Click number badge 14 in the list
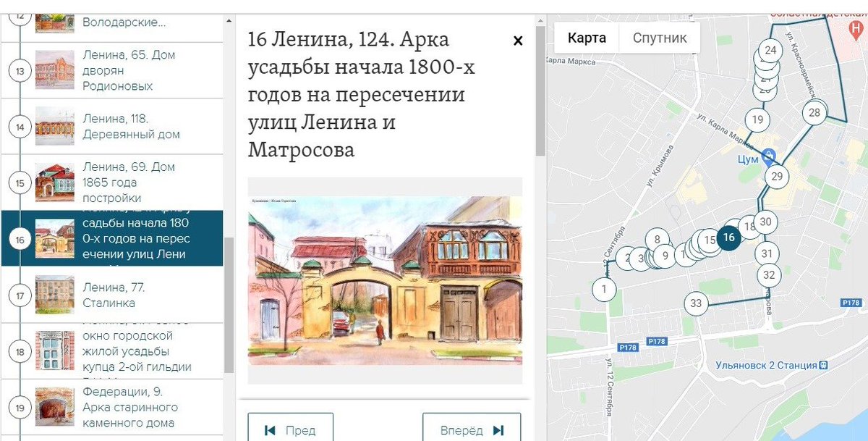Viewport: 868px width, 441px height. (20, 127)
